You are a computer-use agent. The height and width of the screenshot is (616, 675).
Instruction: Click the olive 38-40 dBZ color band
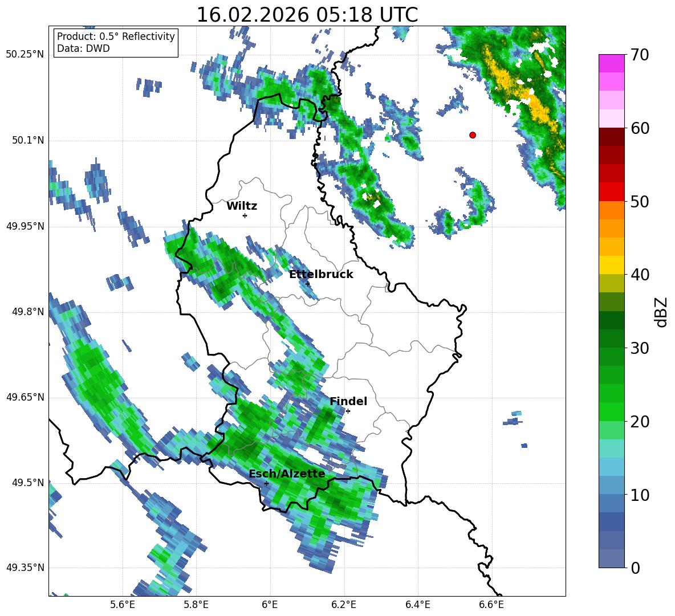[x=611, y=283]
